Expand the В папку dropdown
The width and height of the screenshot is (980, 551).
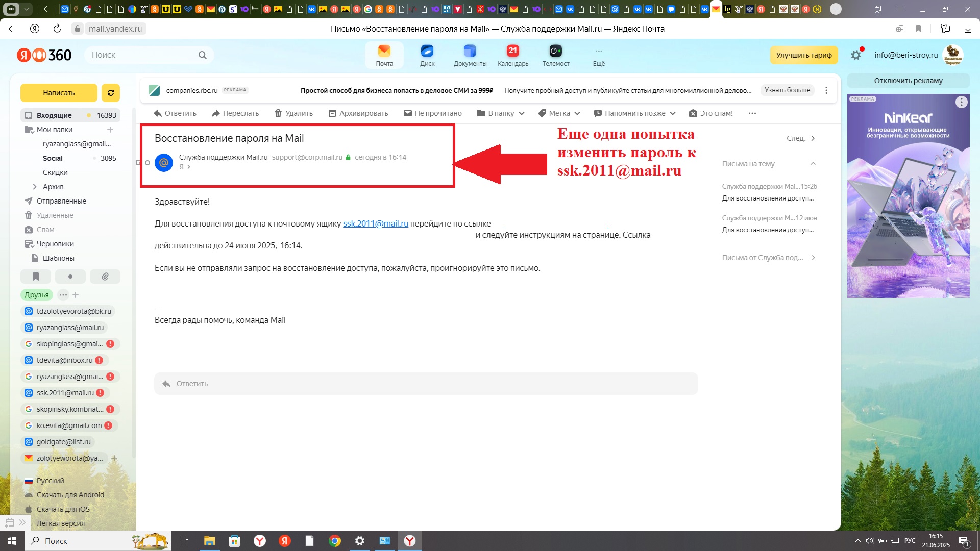coord(501,113)
